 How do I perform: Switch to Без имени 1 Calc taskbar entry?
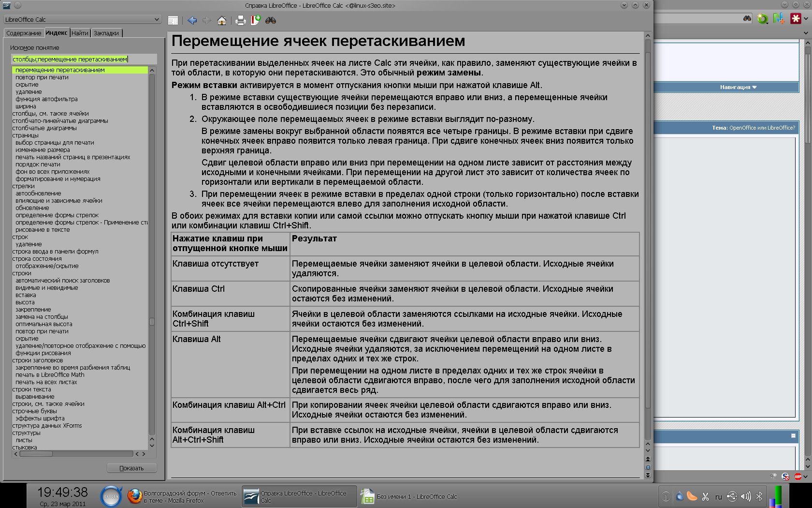pyautogui.click(x=409, y=496)
